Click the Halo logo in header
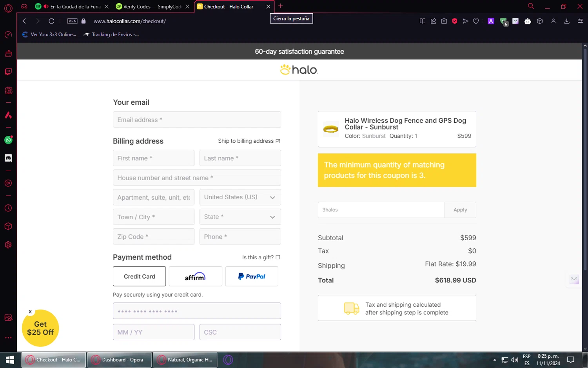The height and width of the screenshot is (368, 588). [299, 70]
